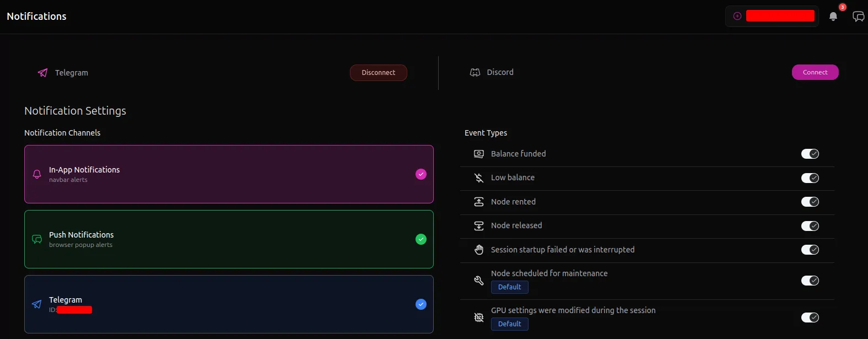Toggle Session startup failed or was interrupted switch
868x339 pixels.
point(810,250)
